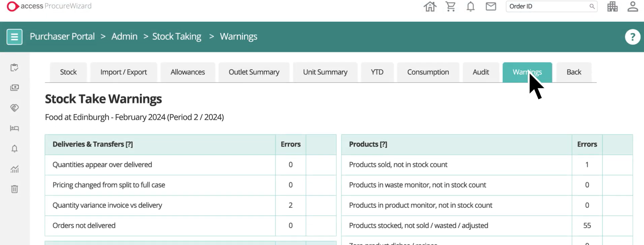Open notifications bell in top bar

coord(470,6)
